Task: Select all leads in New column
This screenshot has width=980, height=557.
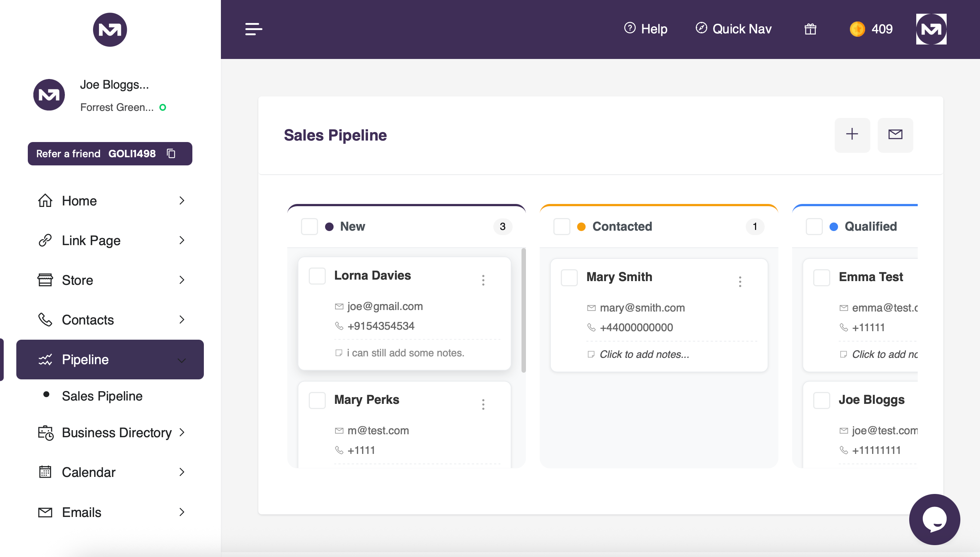Action: (309, 227)
